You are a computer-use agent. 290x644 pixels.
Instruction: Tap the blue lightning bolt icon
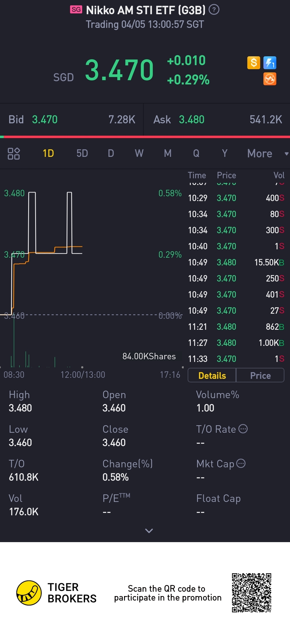pyautogui.click(x=270, y=63)
